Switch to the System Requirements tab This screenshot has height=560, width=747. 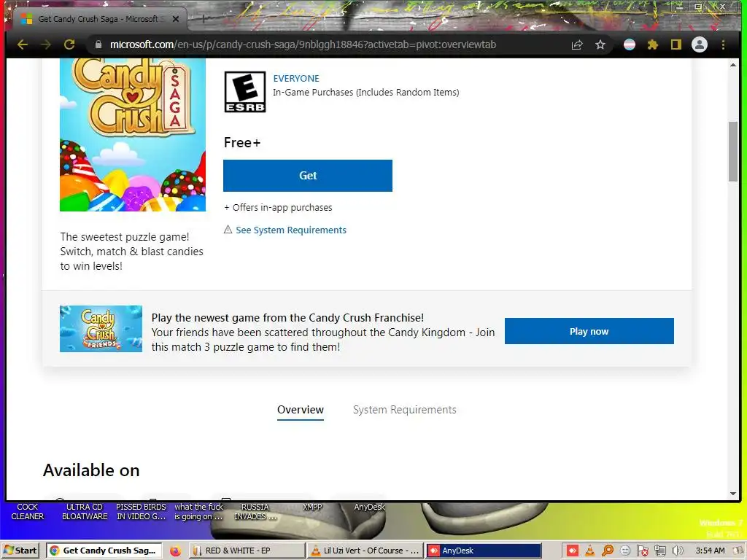(404, 410)
